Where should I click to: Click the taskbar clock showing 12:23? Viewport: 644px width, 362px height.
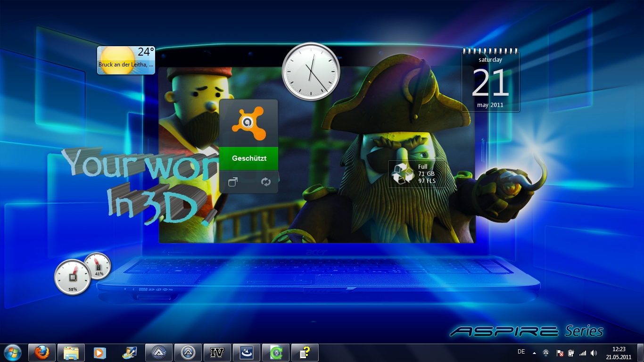coord(619,353)
